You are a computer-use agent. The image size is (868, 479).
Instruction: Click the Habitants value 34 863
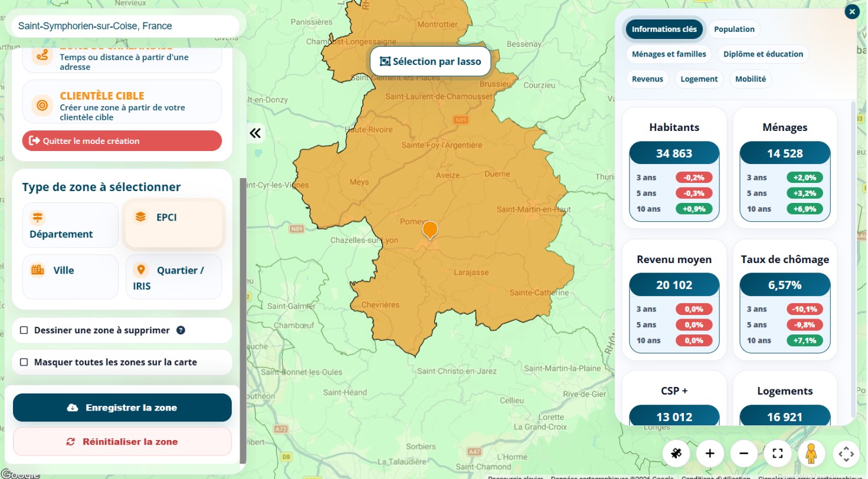(674, 154)
